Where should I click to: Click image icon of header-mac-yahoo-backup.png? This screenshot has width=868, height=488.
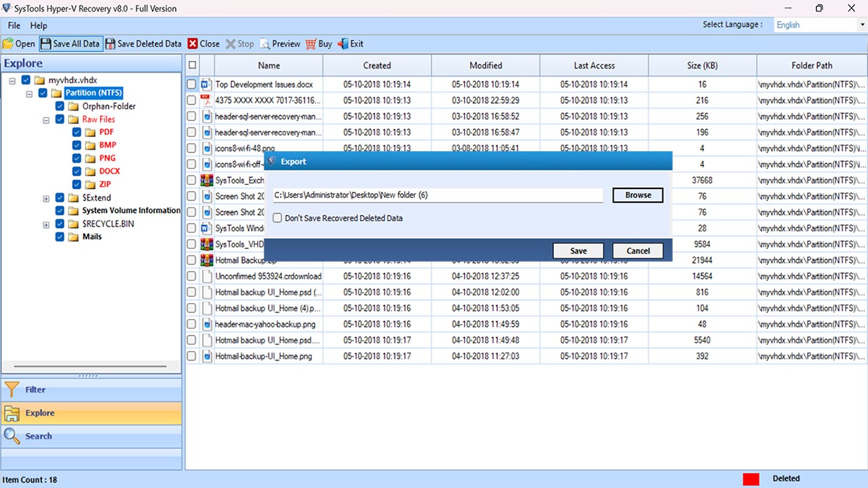click(x=208, y=324)
